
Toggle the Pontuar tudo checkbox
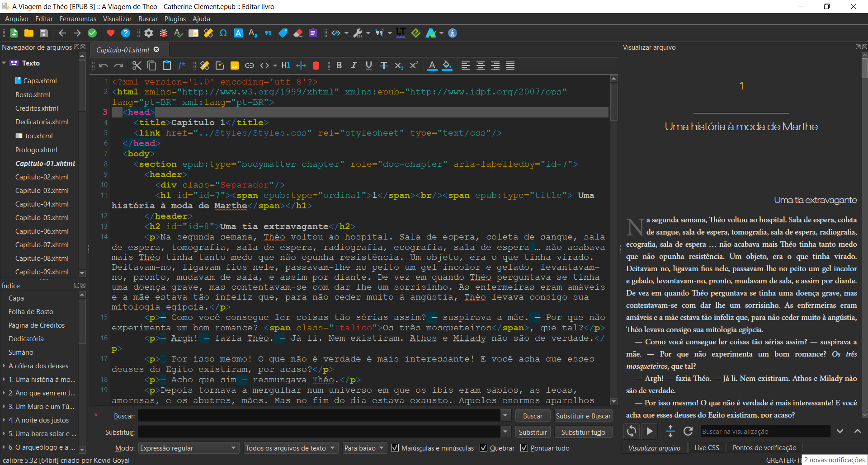pos(524,448)
